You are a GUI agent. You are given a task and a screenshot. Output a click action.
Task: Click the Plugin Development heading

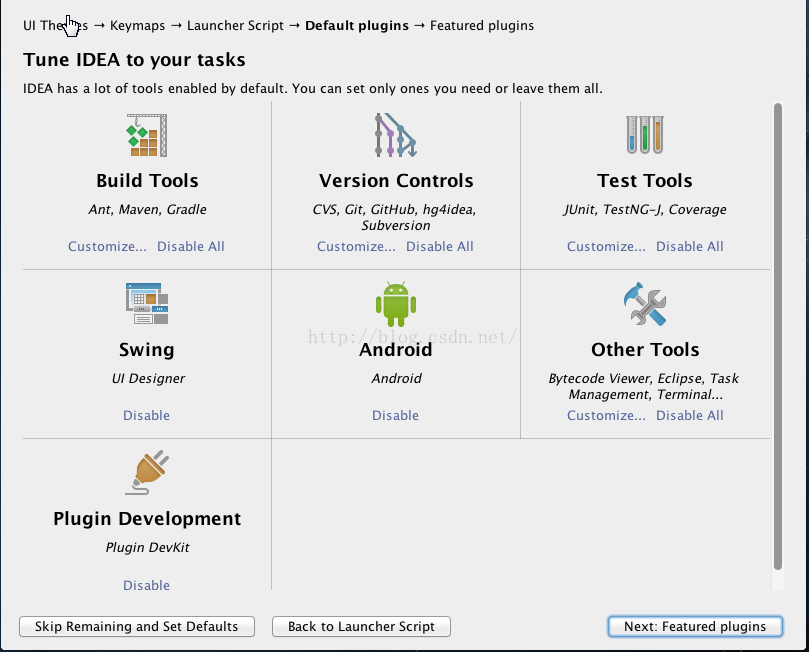[x=147, y=519]
